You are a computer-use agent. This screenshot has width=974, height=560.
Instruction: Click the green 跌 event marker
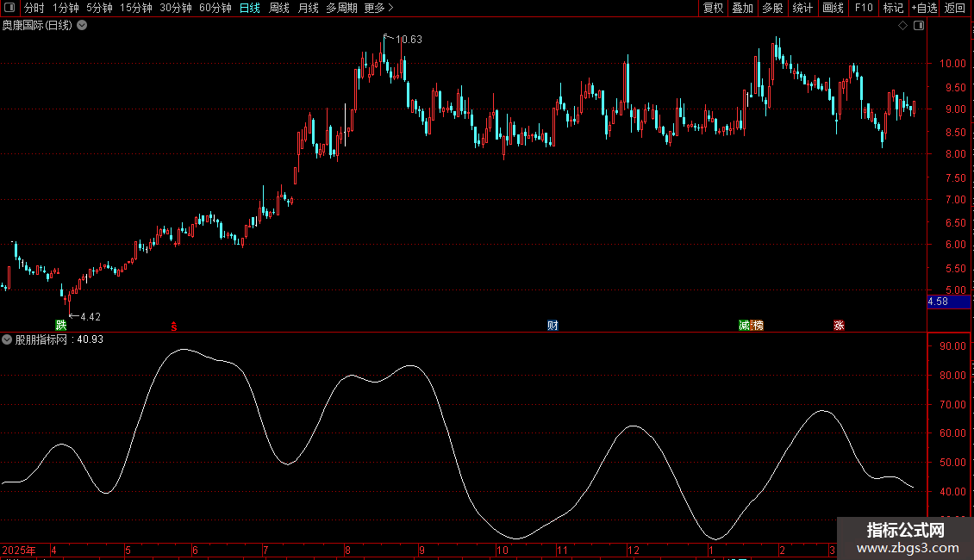click(60, 326)
